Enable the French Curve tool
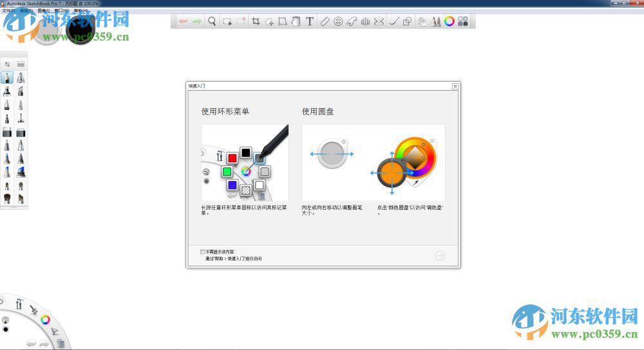 pos(352,21)
